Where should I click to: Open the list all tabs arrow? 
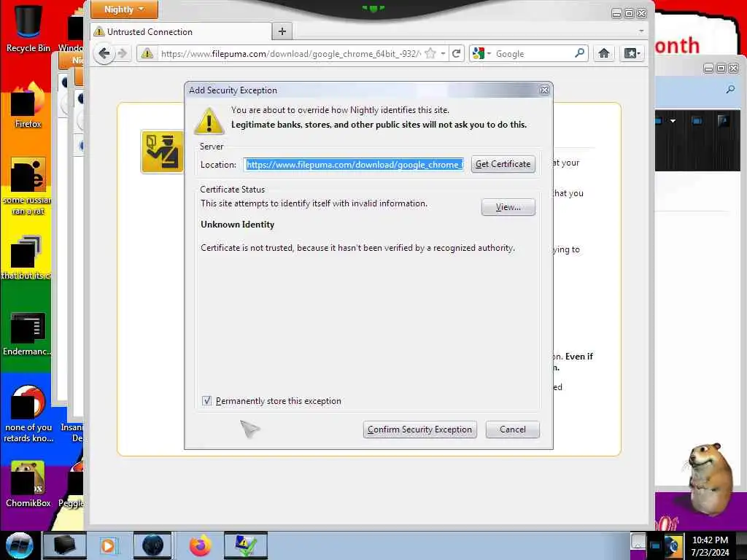[x=641, y=31]
